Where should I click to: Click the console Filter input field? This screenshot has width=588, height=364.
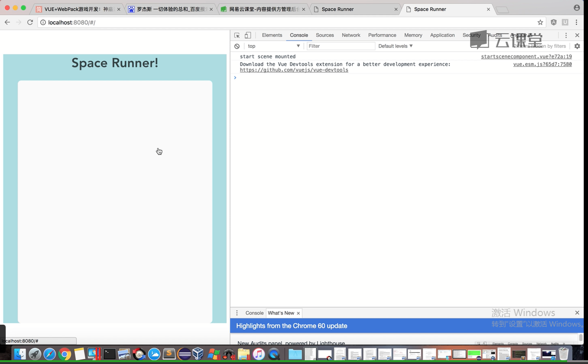pyautogui.click(x=341, y=46)
